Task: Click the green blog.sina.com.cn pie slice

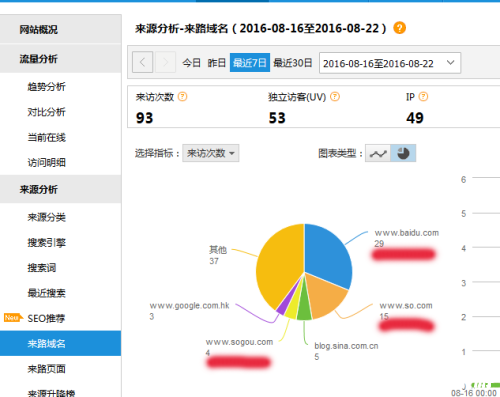Action: (304, 307)
